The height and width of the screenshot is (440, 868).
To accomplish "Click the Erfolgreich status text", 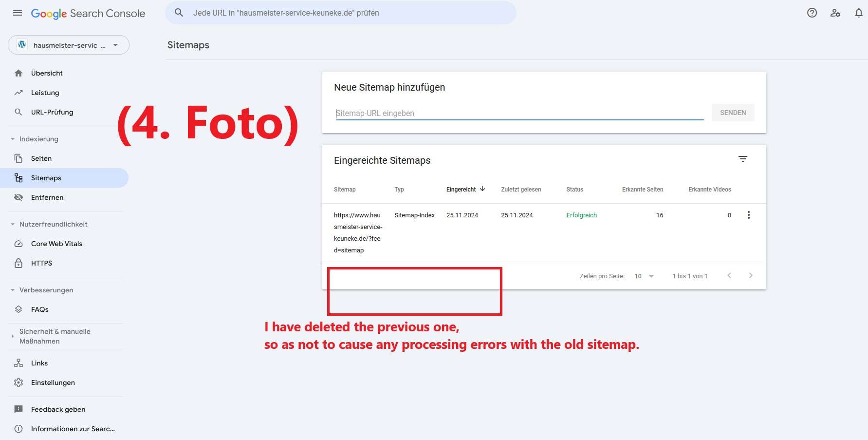I will coord(581,215).
